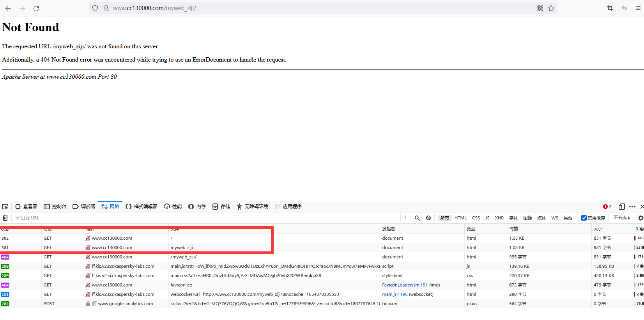Open request blocking icon
Image resolution: width=644 pixels, height=320 pixels.
coord(428,218)
